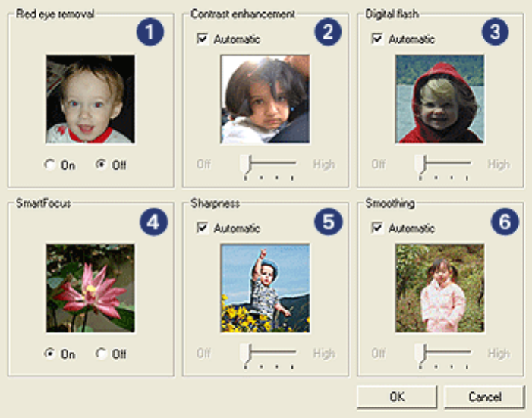Click the number 5 callout badge

click(328, 222)
